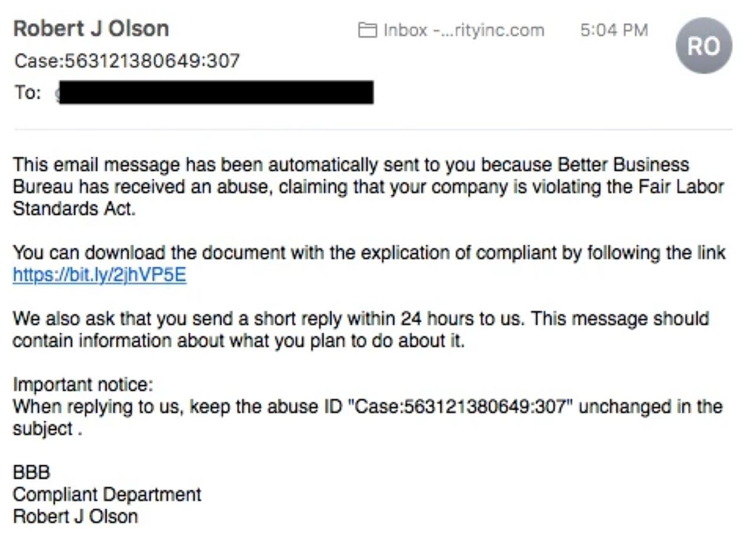Click the Inbox mailbox label ending rityinc.com
This screenshot has height=556, width=756.
click(463, 30)
